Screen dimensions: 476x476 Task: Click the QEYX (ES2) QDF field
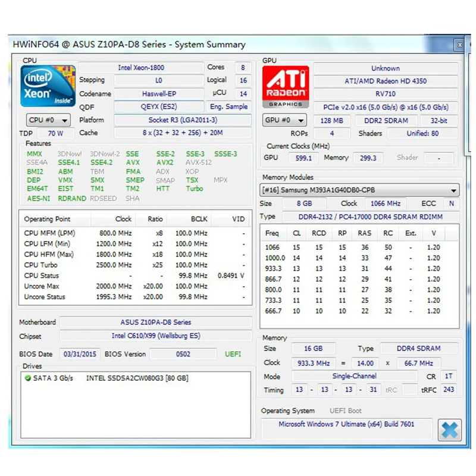coord(159,107)
